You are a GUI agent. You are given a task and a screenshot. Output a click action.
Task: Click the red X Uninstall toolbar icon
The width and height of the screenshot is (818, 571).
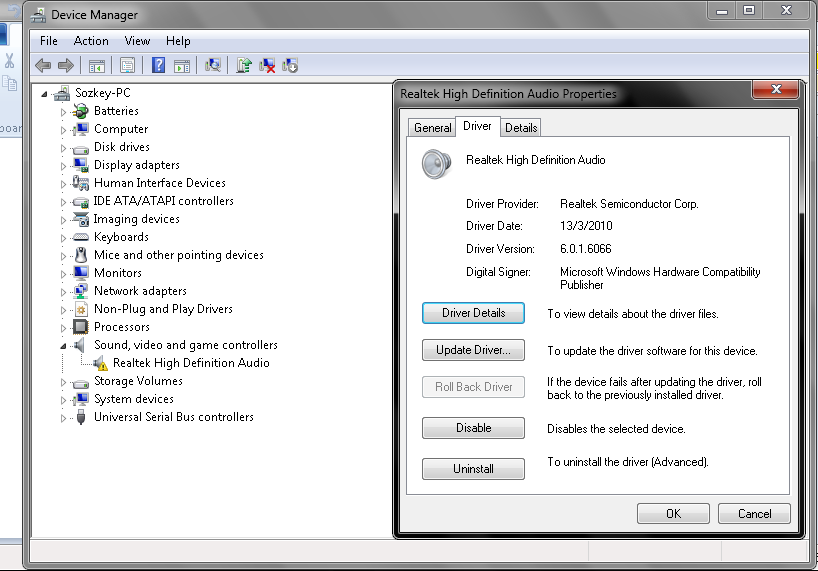pyautogui.click(x=267, y=65)
